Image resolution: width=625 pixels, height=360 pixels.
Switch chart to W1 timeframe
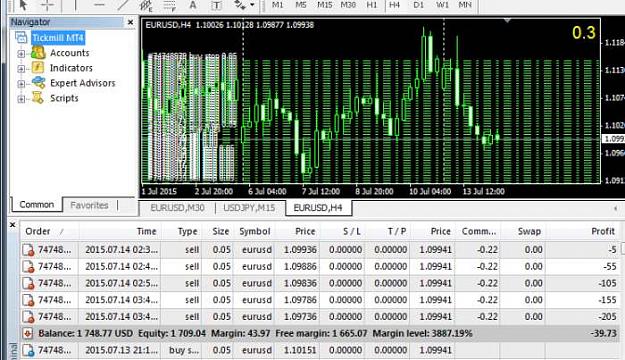tap(442, 5)
